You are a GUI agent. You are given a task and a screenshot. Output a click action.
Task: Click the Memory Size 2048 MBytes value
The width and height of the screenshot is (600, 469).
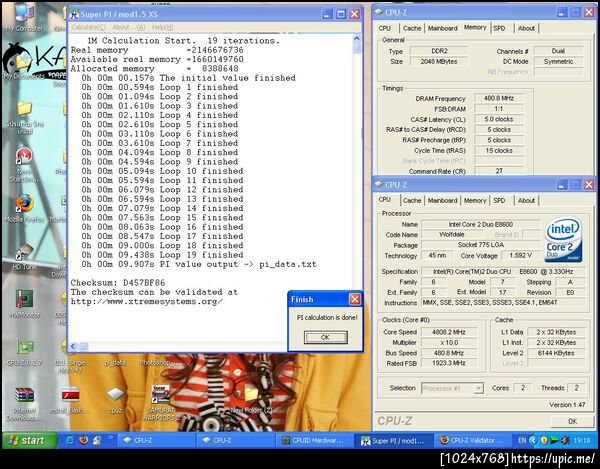pyautogui.click(x=439, y=61)
